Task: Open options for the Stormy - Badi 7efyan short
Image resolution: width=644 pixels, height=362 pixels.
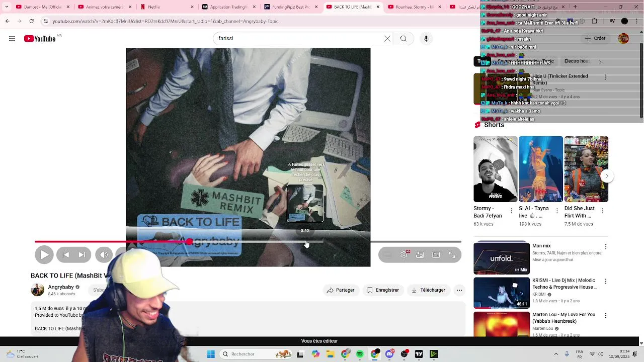Action: click(x=512, y=211)
